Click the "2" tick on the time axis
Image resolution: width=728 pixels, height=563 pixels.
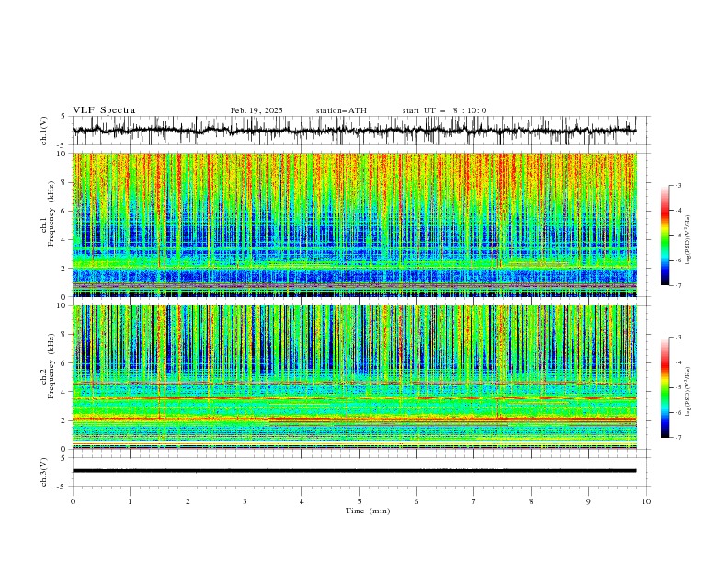click(188, 501)
